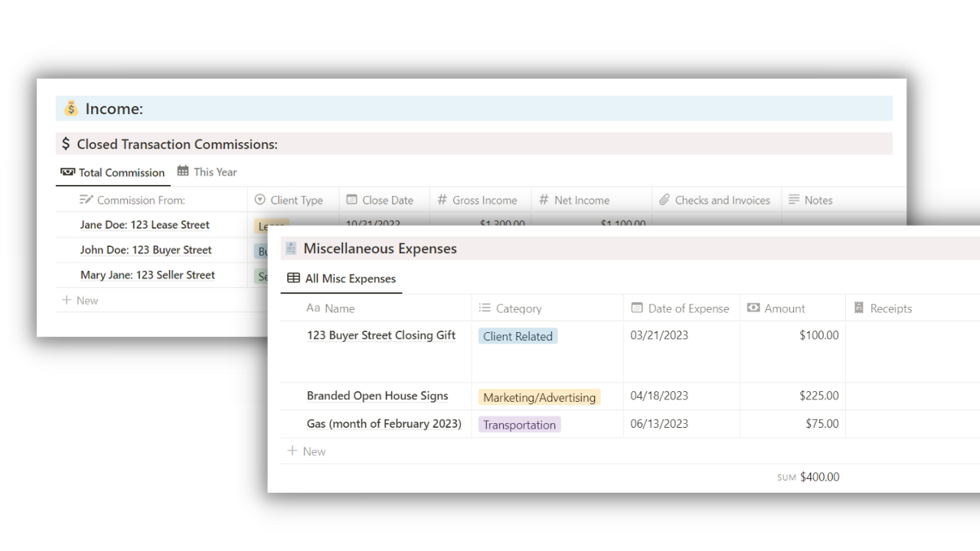The image size is (980, 551).
Task: Click the list icon on the Category column
Action: coord(485,308)
